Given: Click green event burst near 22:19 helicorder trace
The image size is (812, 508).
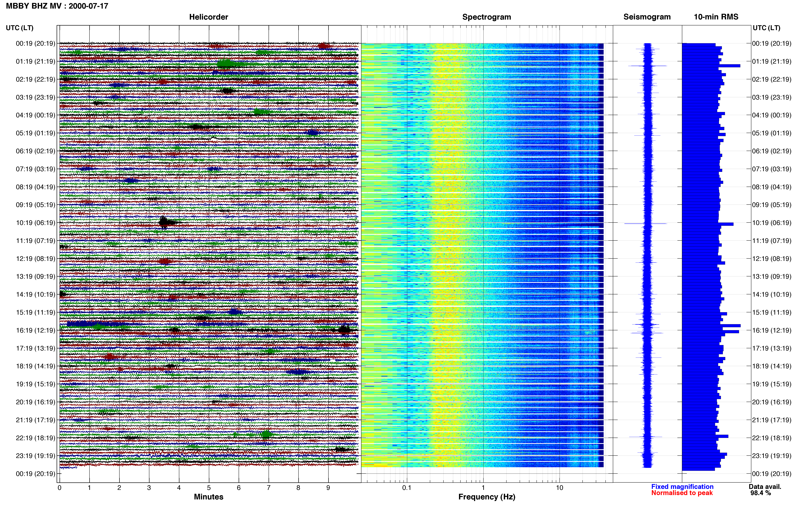Looking at the screenshot, I should click(266, 434).
